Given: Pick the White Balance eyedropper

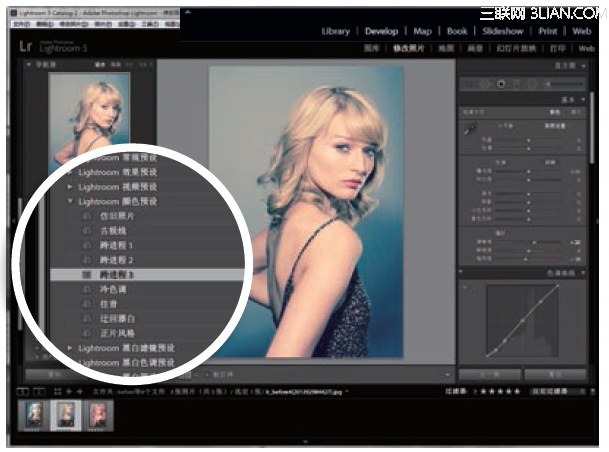Looking at the screenshot, I should pyautogui.click(x=471, y=129).
